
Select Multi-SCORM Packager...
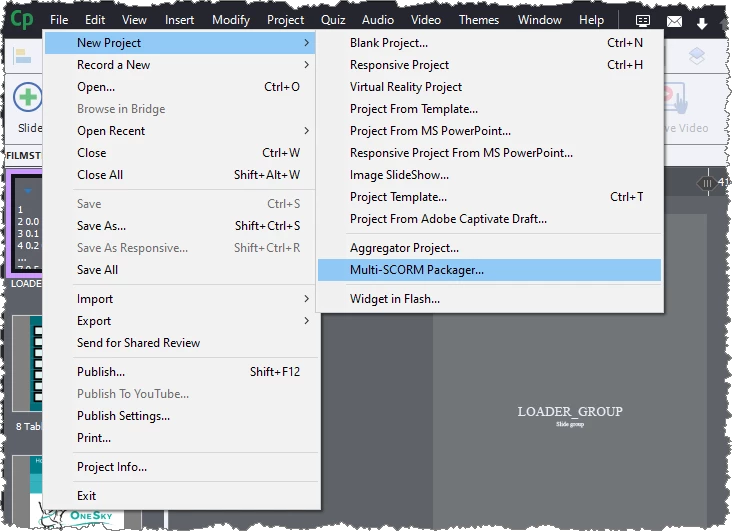click(x=489, y=269)
